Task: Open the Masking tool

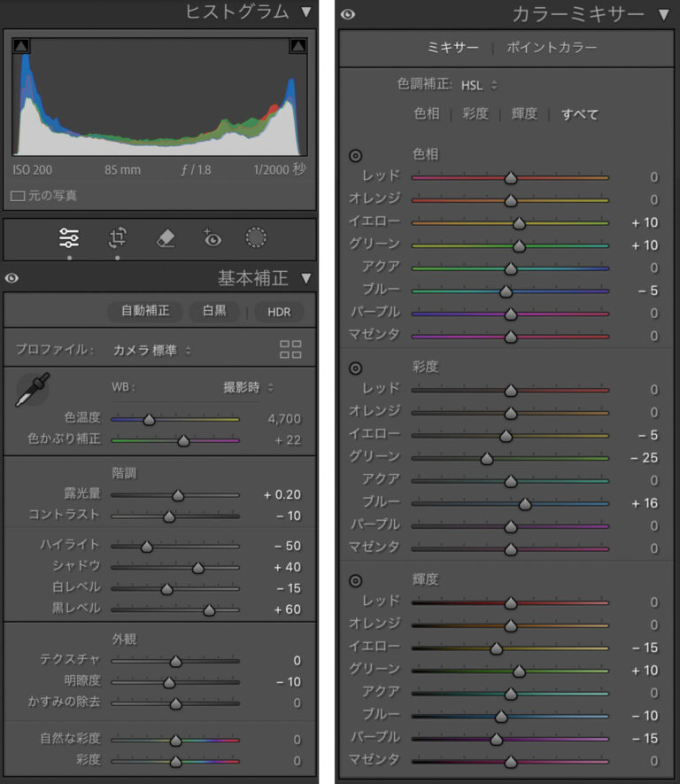Action: [x=257, y=237]
